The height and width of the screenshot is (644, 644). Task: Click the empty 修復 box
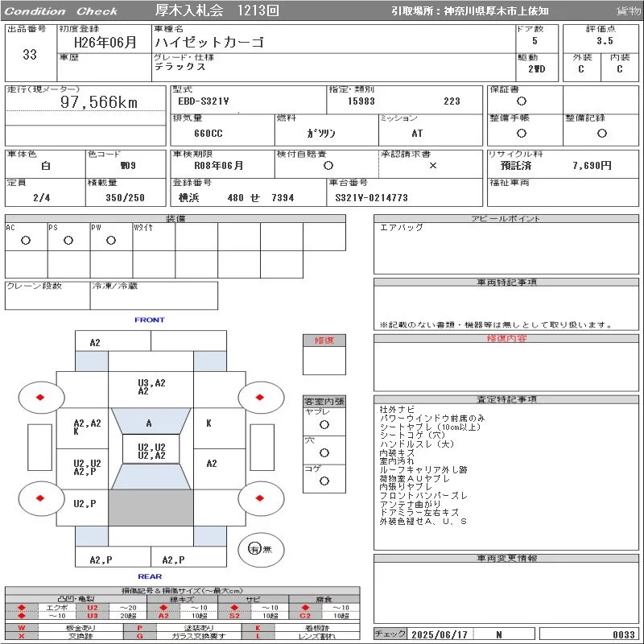(324, 361)
